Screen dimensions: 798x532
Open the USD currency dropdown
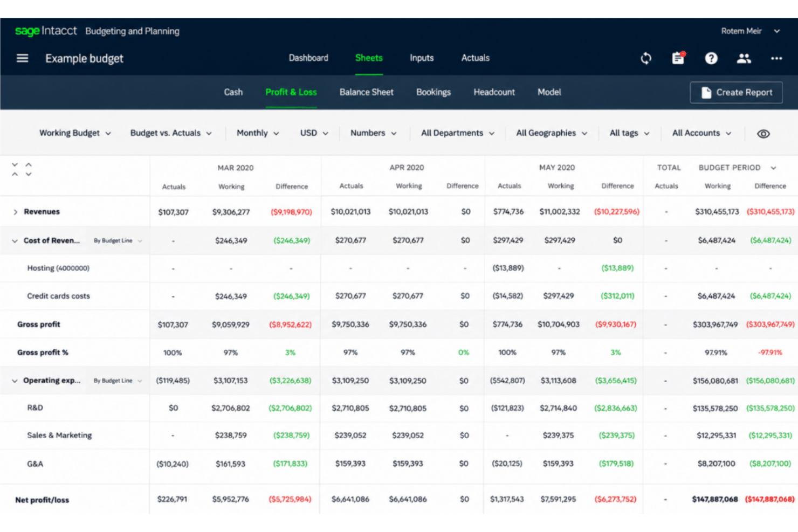314,133
